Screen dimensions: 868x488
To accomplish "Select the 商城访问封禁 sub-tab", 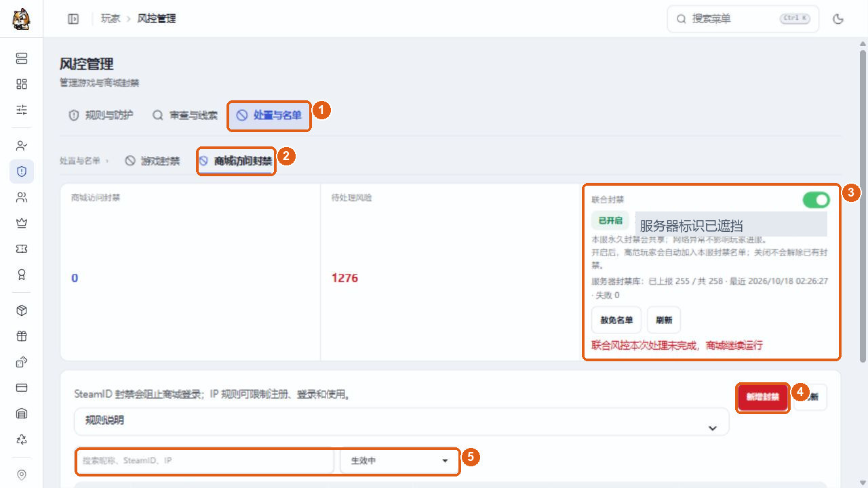I will pyautogui.click(x=236, y=161).
